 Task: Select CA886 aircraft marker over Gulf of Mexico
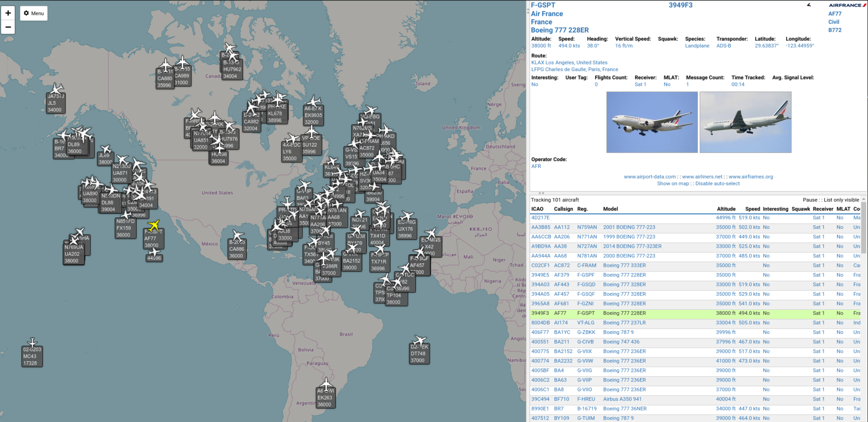(238, 236)
